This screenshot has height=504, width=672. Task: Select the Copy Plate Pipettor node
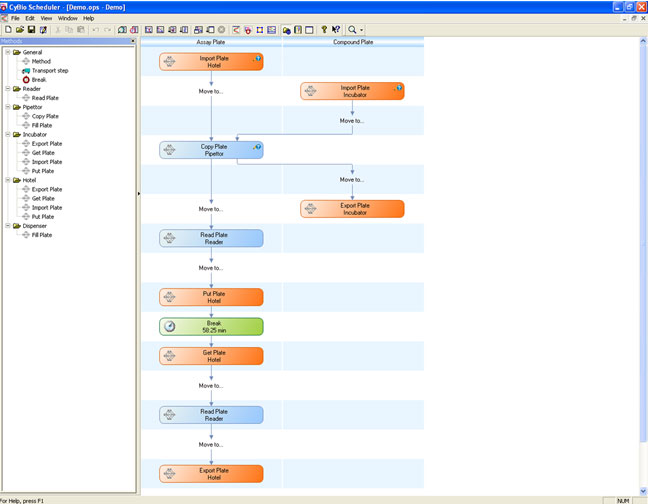point(211,150)
